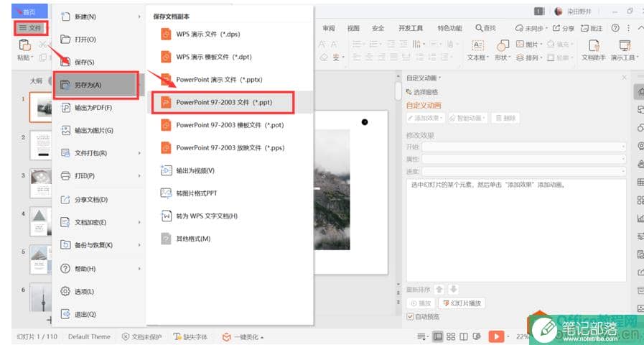644x345 pixels.
Task: Select slide 6 thumbnail
Action: click(x=40, y=297)
